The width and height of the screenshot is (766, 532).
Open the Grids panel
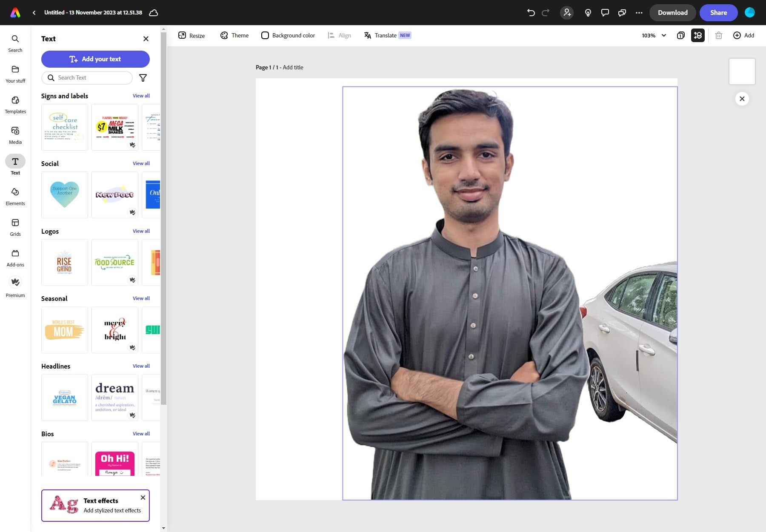click(x=15, y=226)
